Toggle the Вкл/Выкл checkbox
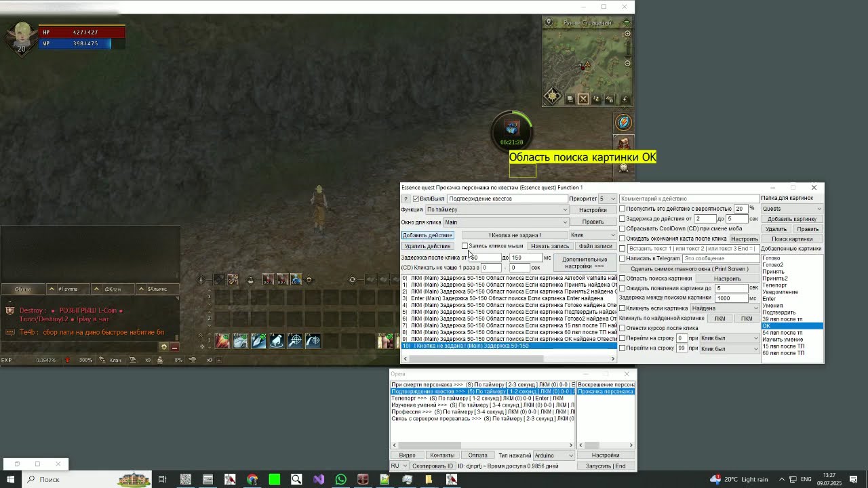The height and width of the screenshot is (488, 868). point(416,199)
